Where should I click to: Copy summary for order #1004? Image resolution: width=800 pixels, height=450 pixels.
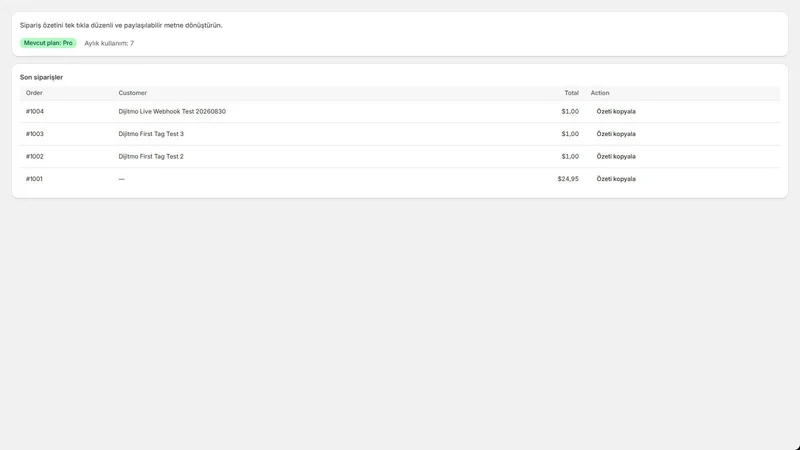click(x=616, y=111)
